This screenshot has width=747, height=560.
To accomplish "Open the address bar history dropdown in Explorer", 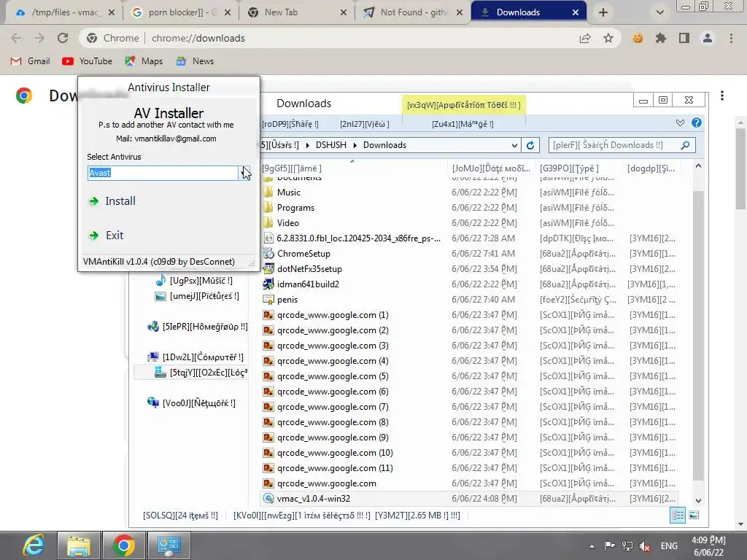I will tap(514, 145).
